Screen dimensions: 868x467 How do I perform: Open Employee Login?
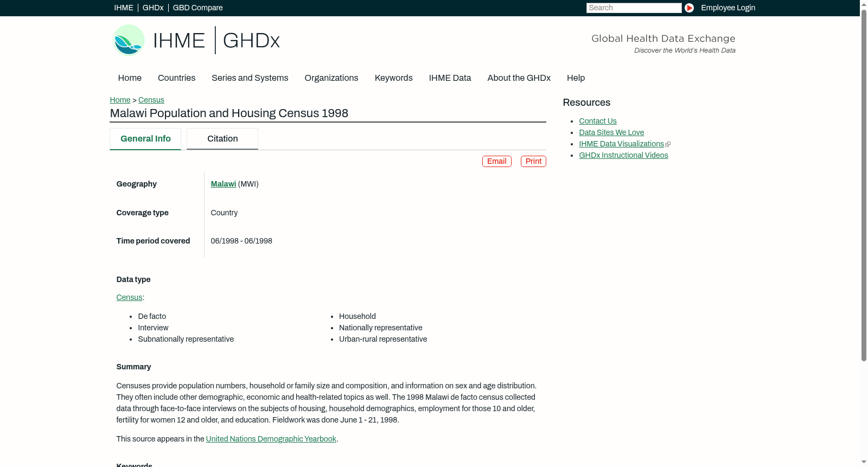coord(728,8)
